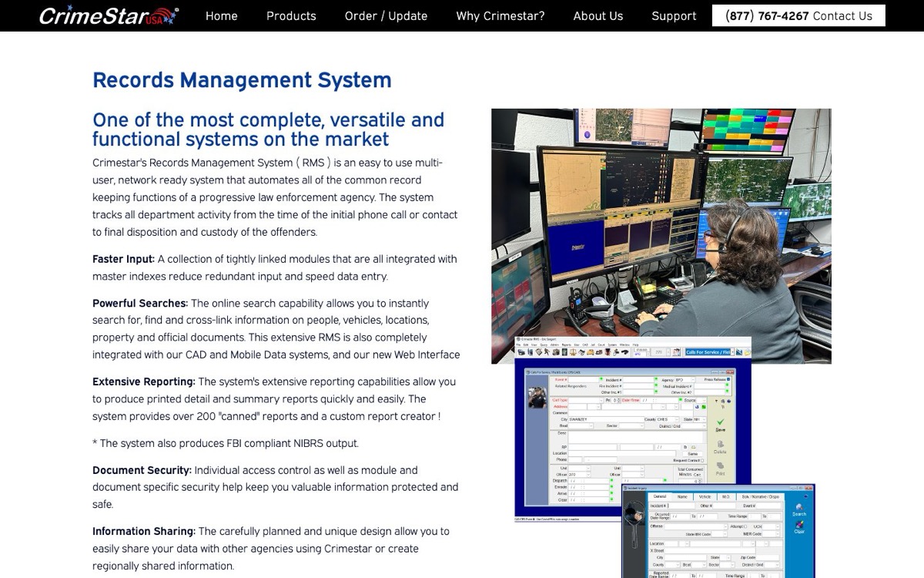Click the Incident Inquiry window screenshot
Image resolution: width=924 pixels, height=578 pixels.
718,532
